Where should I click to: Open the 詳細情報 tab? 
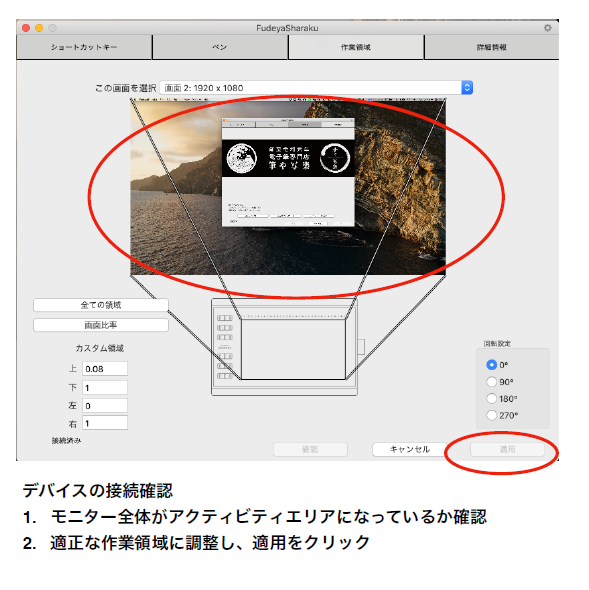click(492, 47)
